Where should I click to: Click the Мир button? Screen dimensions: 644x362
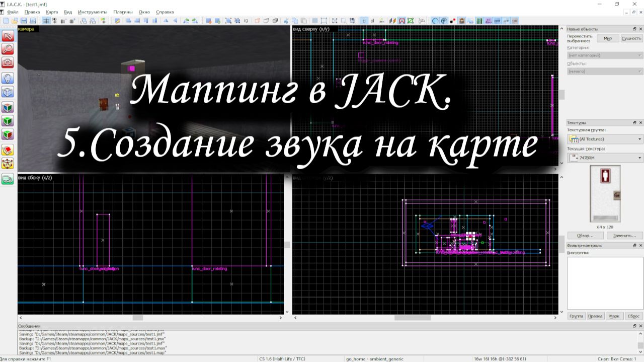click(607, 38)
